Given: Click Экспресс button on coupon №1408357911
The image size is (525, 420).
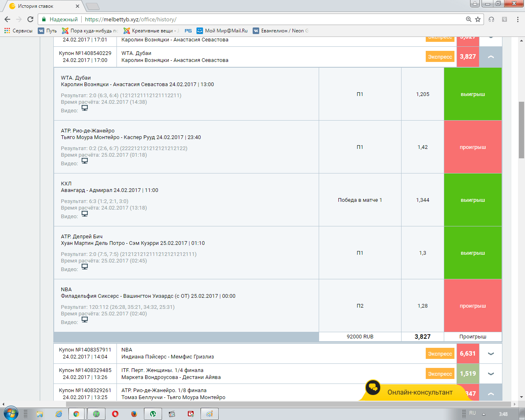Looking at the screenshot, I should pos(440,354).
